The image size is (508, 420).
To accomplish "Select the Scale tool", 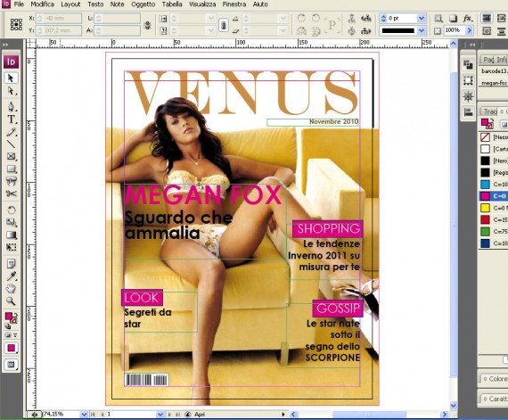I will point(11,222).
